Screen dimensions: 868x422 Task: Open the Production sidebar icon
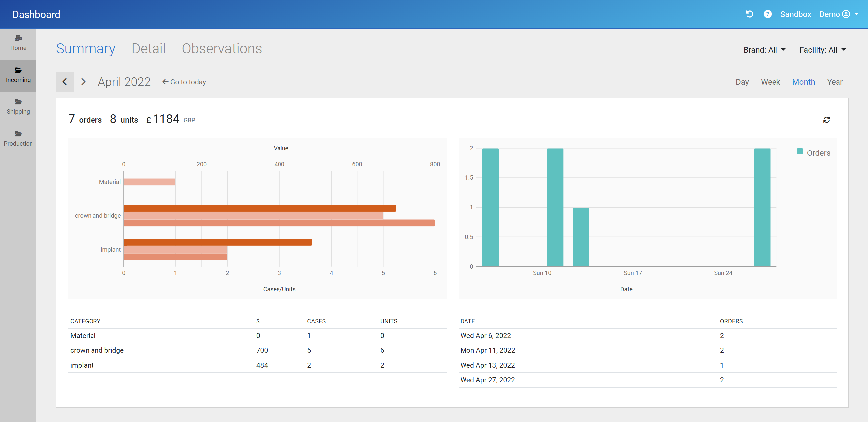coord(18,134)
